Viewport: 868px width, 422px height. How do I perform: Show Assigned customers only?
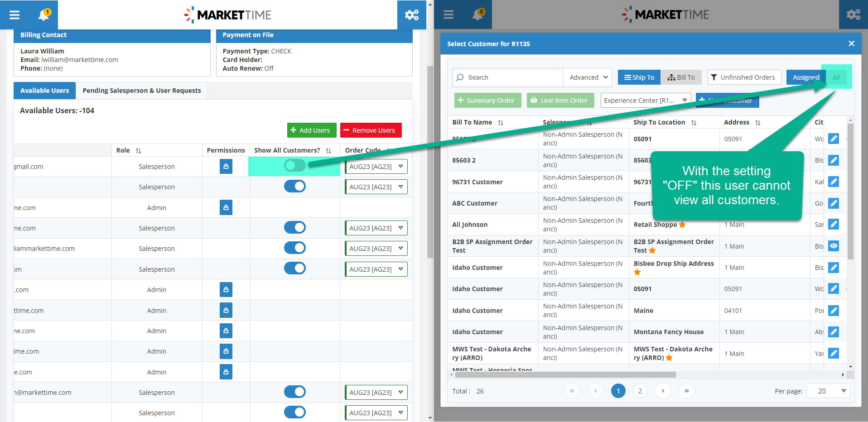806,77
